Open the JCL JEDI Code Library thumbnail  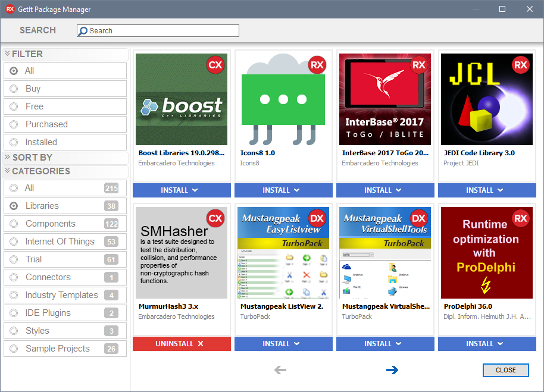pos(487,99)
